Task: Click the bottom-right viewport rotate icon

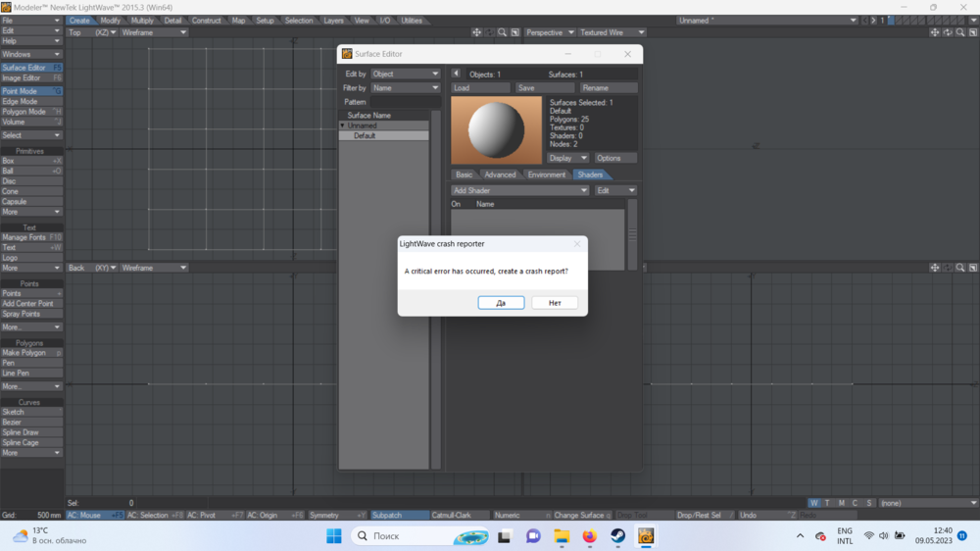Action: (948, 268)
